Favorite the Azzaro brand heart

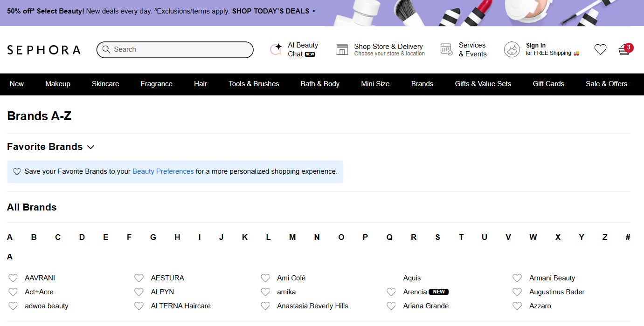517,306
